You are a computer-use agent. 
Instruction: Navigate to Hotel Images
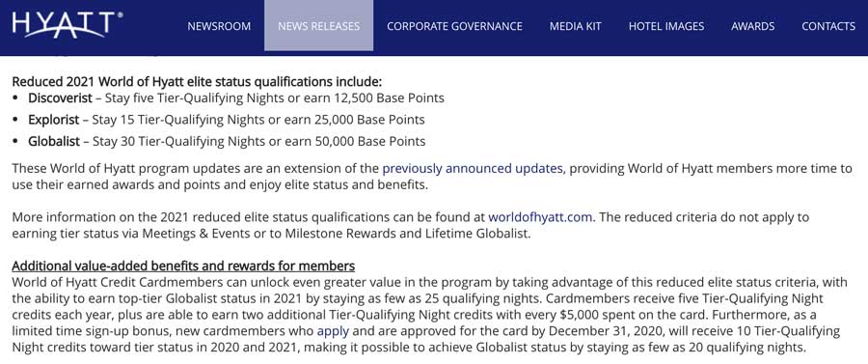click(x=666, y=26)
